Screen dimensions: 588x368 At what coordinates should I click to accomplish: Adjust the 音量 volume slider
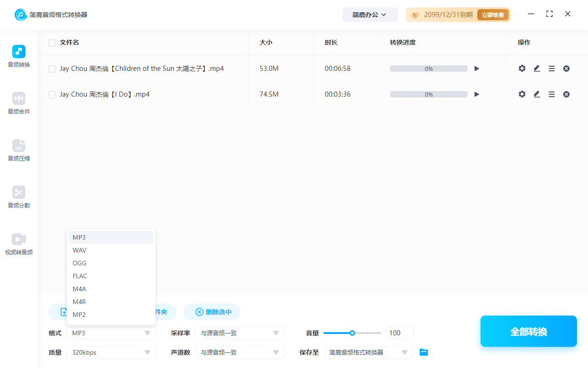point(352,333)
